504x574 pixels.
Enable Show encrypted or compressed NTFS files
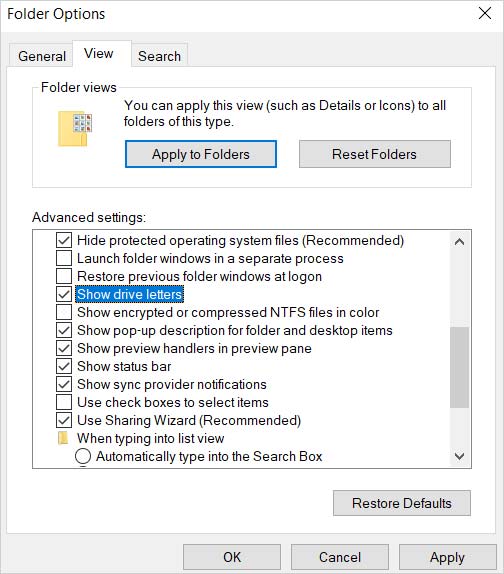coord(64,312)
